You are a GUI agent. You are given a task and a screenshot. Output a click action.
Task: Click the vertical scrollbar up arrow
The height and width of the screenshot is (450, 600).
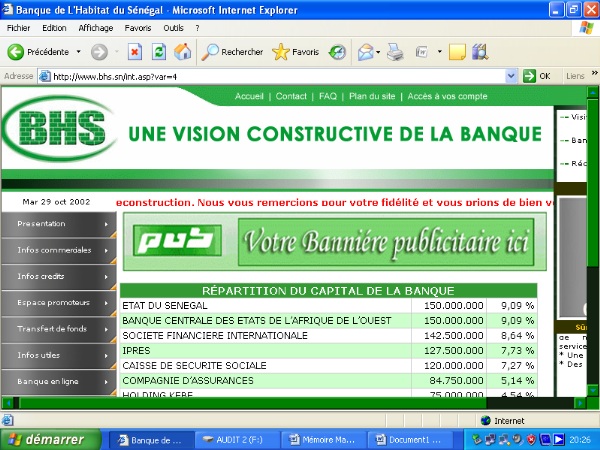[593, 93]
